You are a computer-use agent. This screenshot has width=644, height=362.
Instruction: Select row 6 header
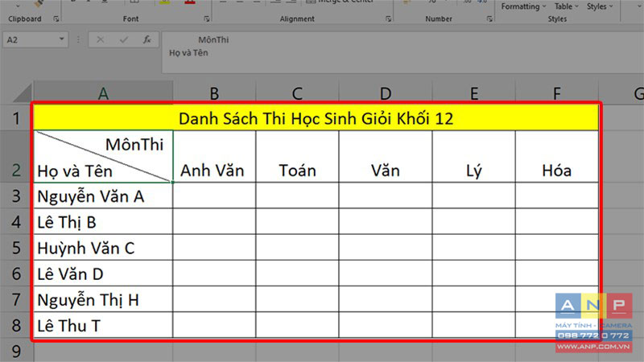(16, 274)
